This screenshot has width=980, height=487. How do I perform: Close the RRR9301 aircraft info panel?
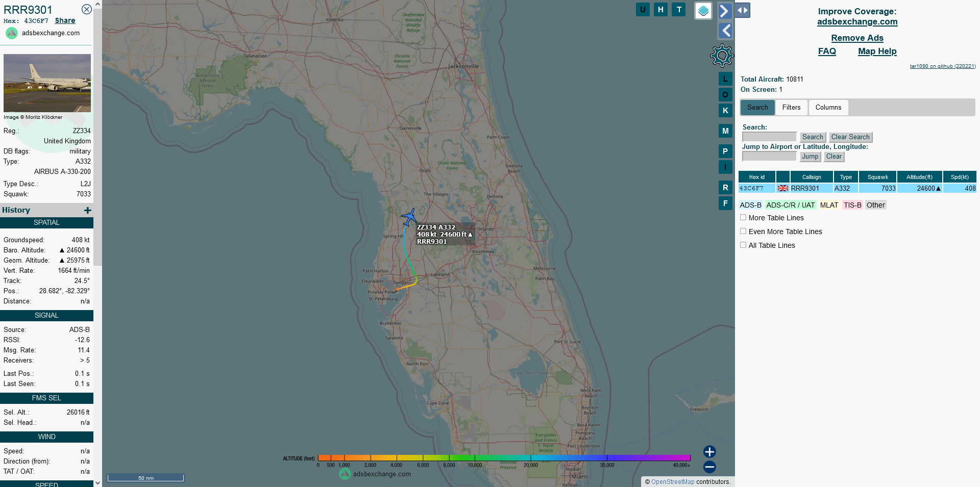[x=87, y=9]
